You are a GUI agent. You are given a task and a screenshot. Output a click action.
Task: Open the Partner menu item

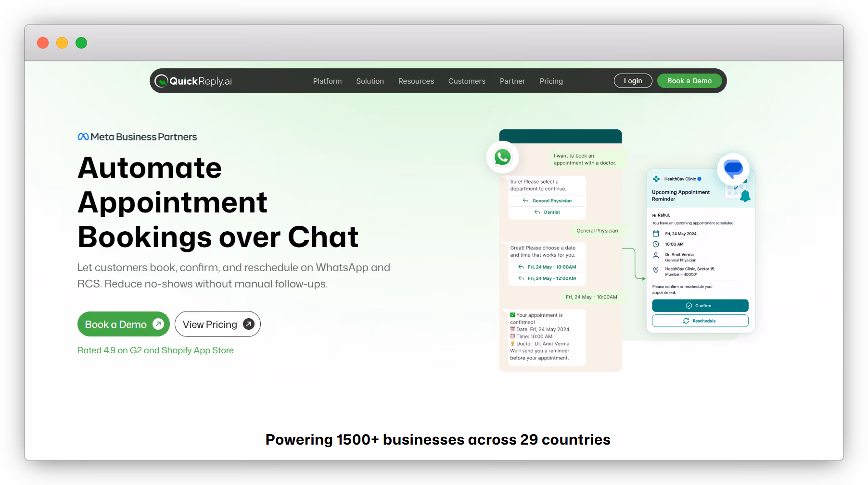click(x=512, y=81)
